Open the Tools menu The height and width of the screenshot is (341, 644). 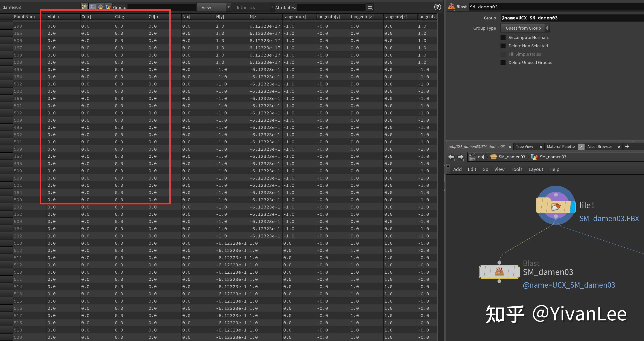tap(517, 169)
